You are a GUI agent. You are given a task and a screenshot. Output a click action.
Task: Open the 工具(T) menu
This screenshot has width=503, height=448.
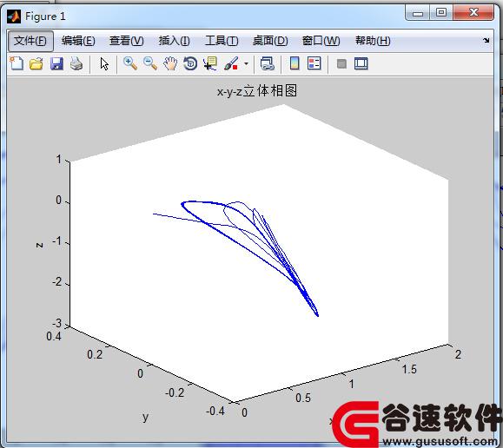pos(222,41)
